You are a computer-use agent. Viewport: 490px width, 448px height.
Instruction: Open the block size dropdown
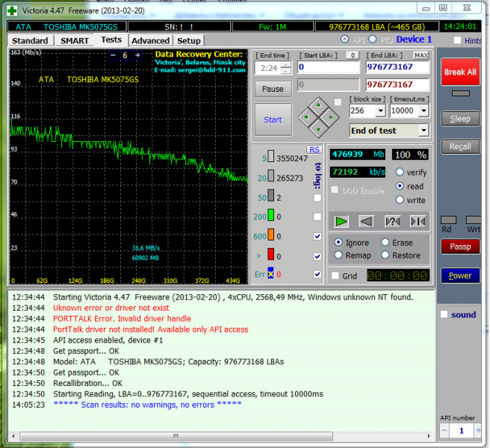pyautogui.click(x=380, y=111)
